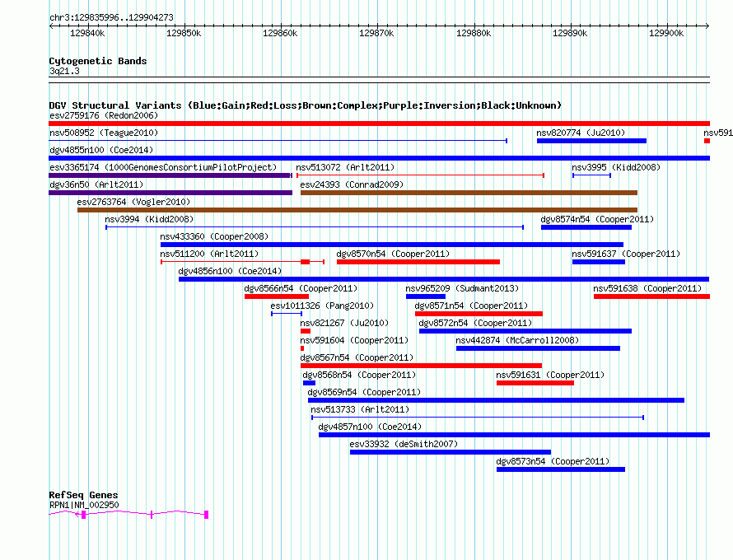Select the 129870k ruler tick label
The height and width of the screenshot is (560, 733).
(x=376, y=33)
